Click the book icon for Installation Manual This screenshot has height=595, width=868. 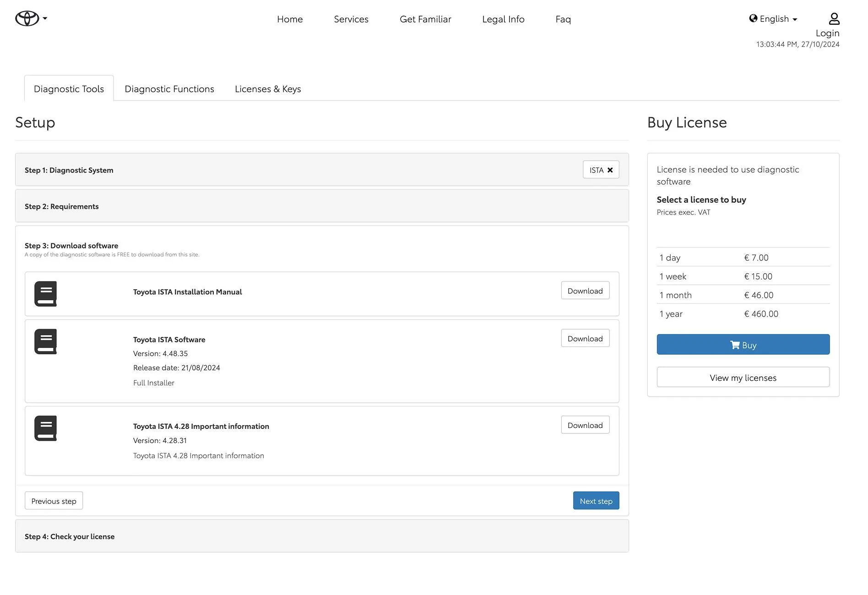tap(45, 293)
